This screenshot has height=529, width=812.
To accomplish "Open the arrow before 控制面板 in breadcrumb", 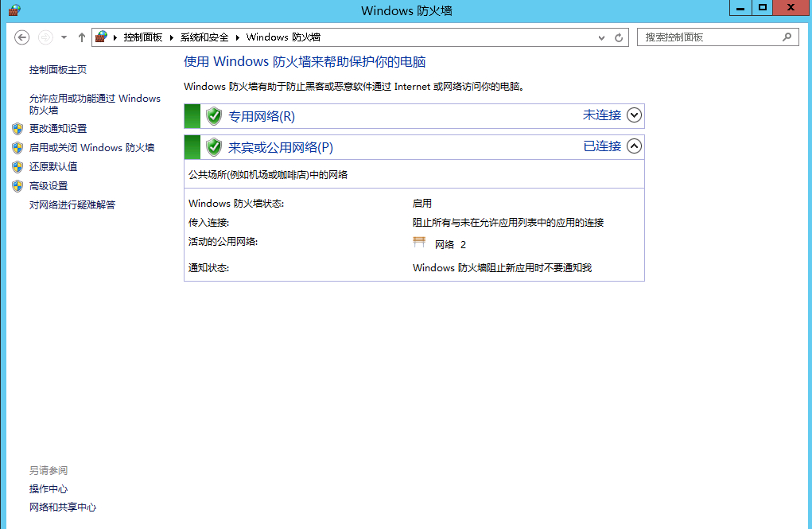I will pos(115,37).
